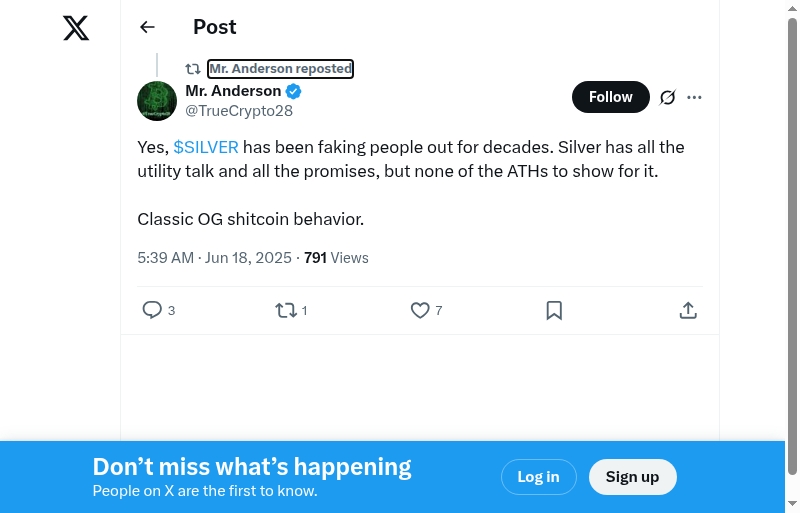Viewport: 800px width, 513px height.
Task: Share the post via the share icon
Action: [688, 311]
